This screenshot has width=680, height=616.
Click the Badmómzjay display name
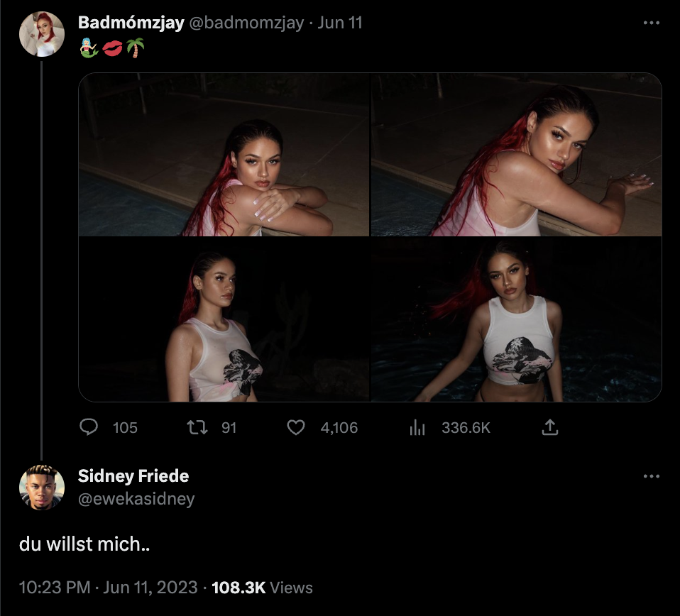(x=130, y=23)
